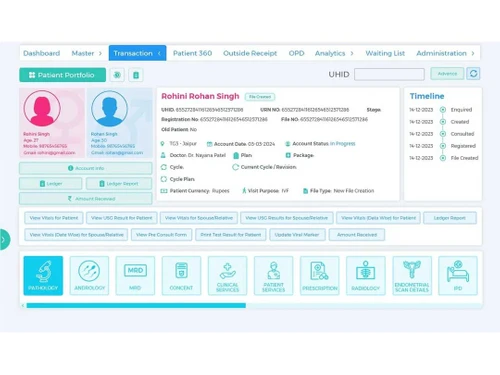
Task: Open the Andrology module tile
Action: click(89, 275)
